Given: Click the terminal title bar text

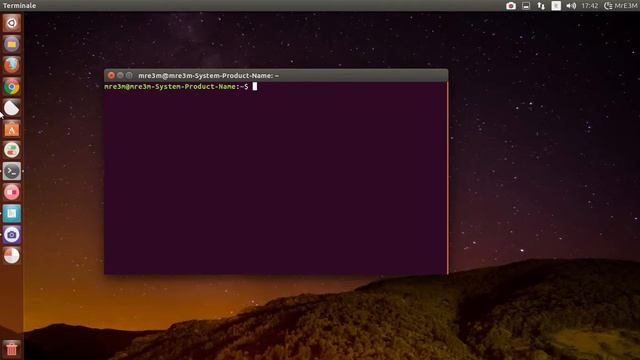Looking at the screenshot, I should pyautogui.click(x=209, y=76).
